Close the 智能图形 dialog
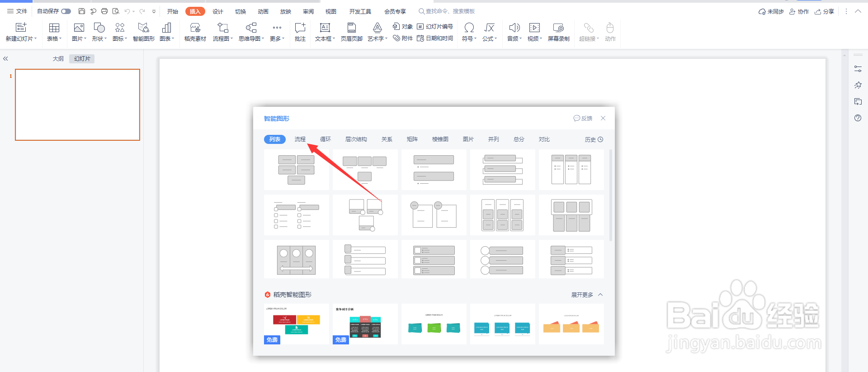Image resolution: width=868 pixels, height=372 pixels. point(603,118)
